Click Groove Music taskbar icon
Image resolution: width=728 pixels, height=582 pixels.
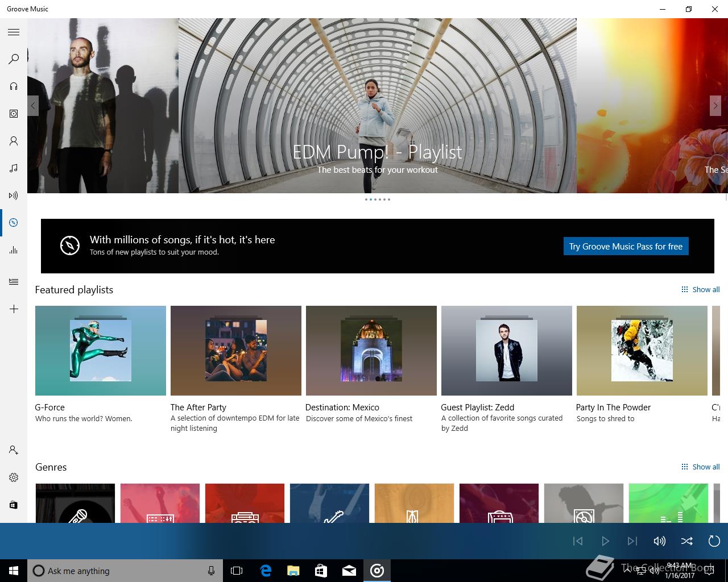tap(377, 571)
